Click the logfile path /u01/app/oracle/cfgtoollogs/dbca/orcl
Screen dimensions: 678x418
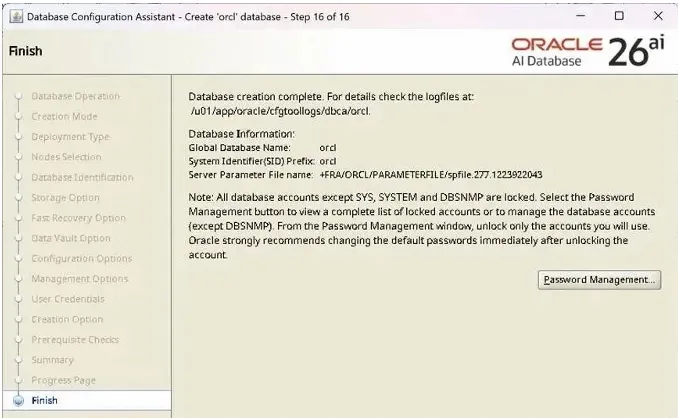pos(281,111)
